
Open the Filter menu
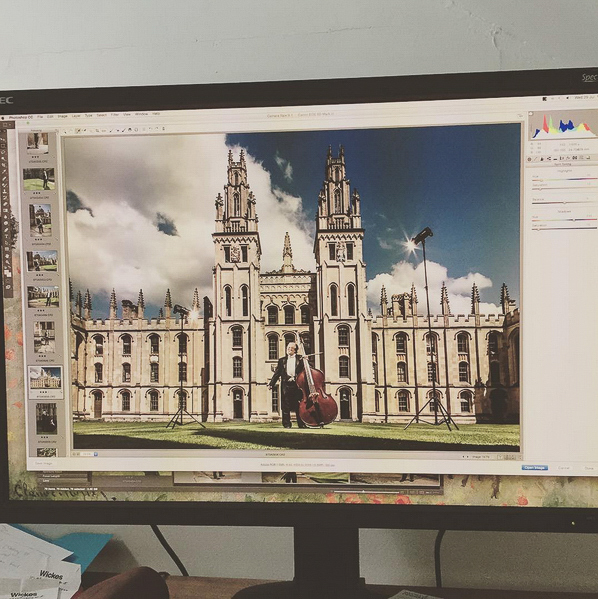[115, 115]
